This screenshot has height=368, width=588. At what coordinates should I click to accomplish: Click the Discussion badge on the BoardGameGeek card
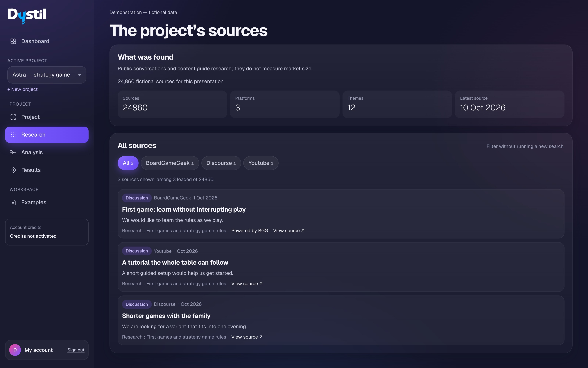137,198
